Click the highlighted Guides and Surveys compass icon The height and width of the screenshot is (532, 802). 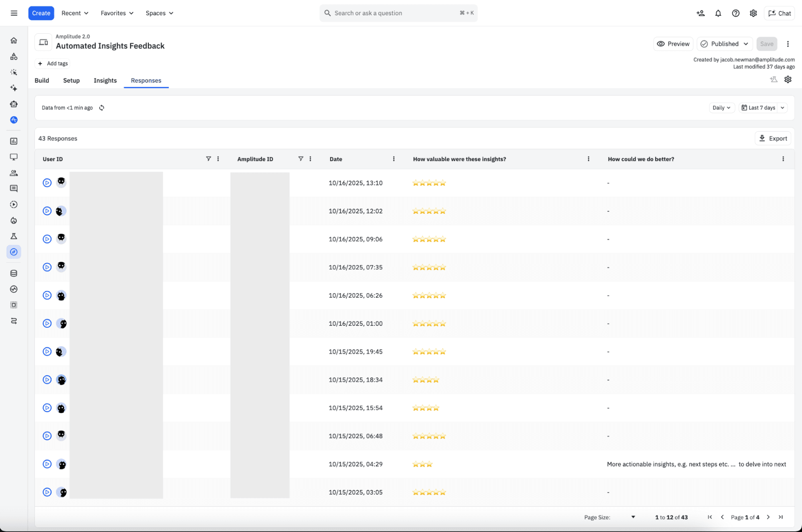pyautogui.click(x=14, y=252)
